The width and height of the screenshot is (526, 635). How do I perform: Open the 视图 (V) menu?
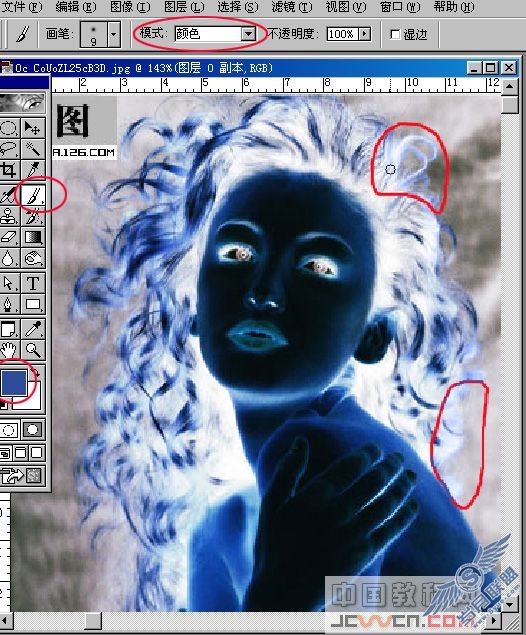(346, 6)
